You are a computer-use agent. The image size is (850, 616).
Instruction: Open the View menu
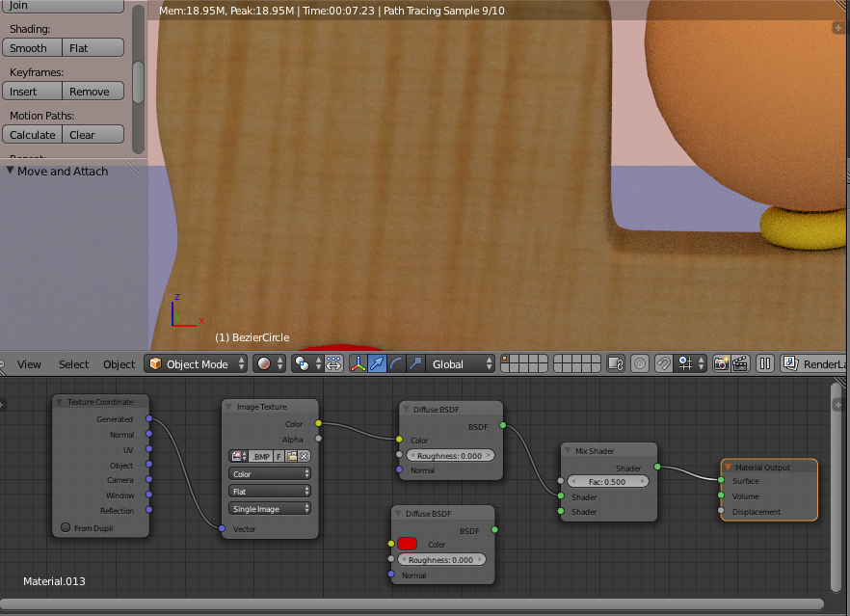[x=29, y=364]
